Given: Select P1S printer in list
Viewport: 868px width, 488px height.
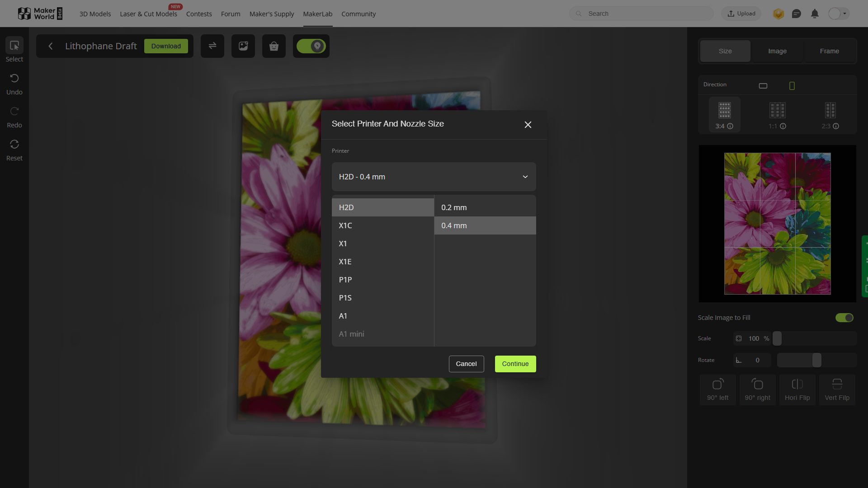Looking at the screenshot, I should coord(383,298).
